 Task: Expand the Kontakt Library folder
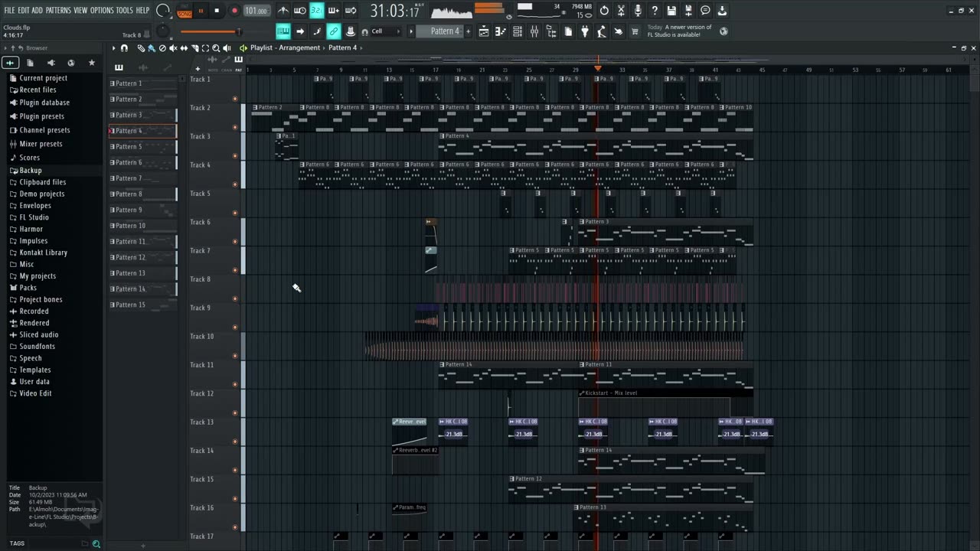(x=43, y=253)
